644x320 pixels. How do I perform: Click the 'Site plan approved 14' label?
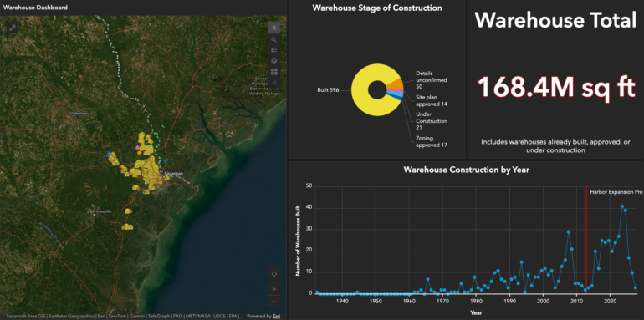point(432,101)
